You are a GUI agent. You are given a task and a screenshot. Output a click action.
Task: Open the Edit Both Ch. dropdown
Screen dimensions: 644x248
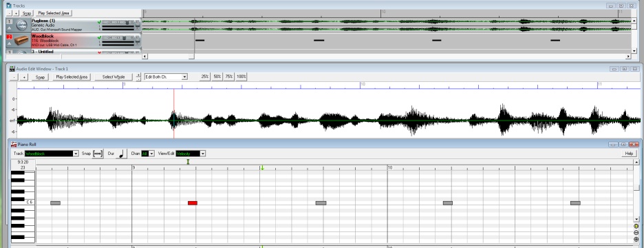pos(166,76)
